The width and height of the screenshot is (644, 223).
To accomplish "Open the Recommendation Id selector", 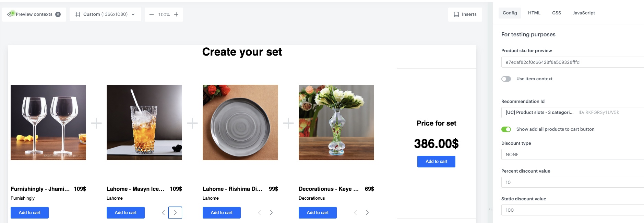I will (572, 112).
